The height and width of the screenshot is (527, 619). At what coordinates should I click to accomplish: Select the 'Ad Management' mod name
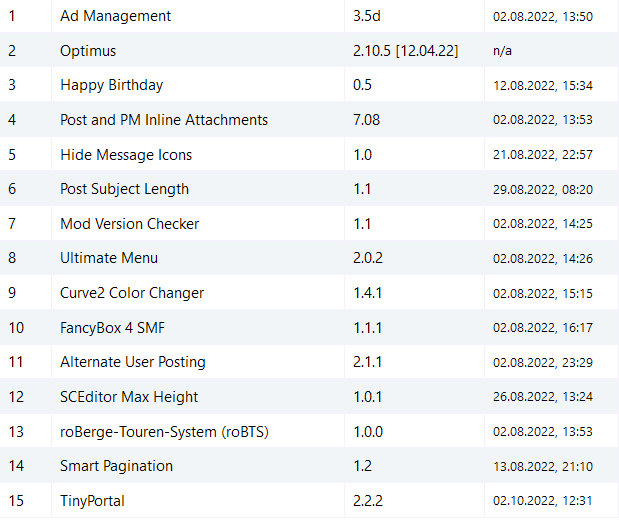(115, 16)
